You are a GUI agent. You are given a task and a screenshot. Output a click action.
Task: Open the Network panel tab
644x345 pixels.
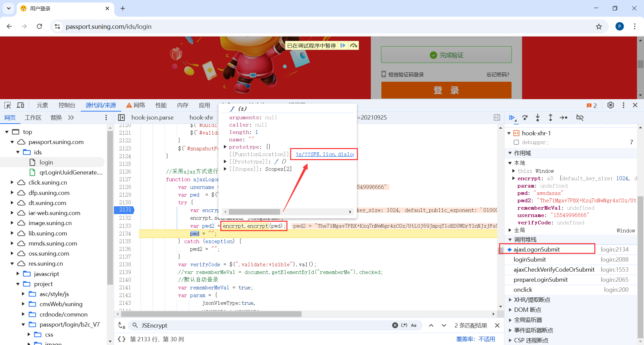(x=136, y=105)
